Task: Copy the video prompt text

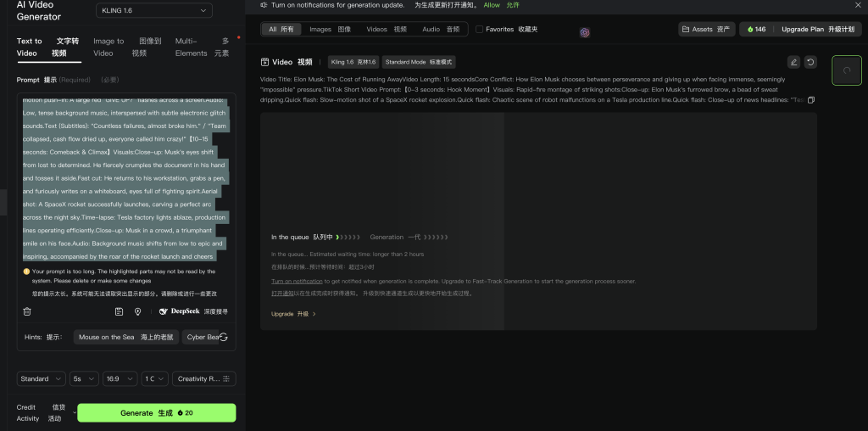Action: pyautogui.click(x=811, y=100)
